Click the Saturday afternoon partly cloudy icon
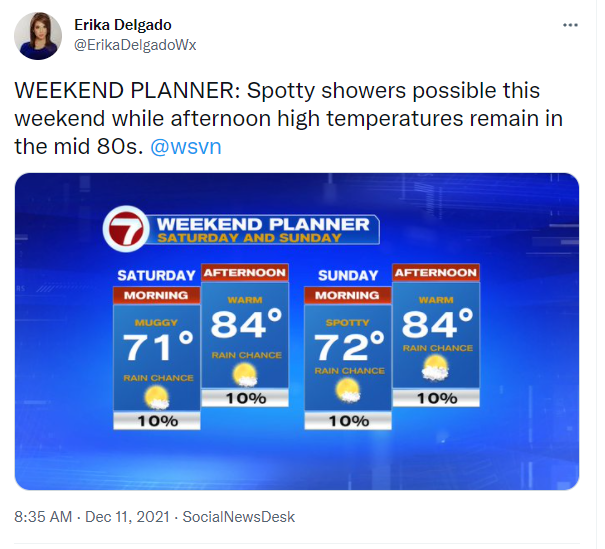605x549 pixels. pyautogui.click(x=244, y=374)
